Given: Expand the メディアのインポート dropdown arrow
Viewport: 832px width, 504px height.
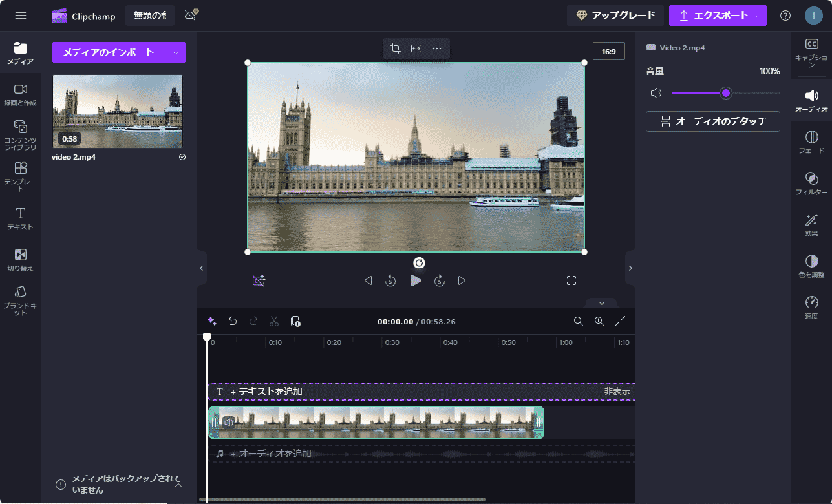Looking at the screenshot, I should (x=176, y=52).
